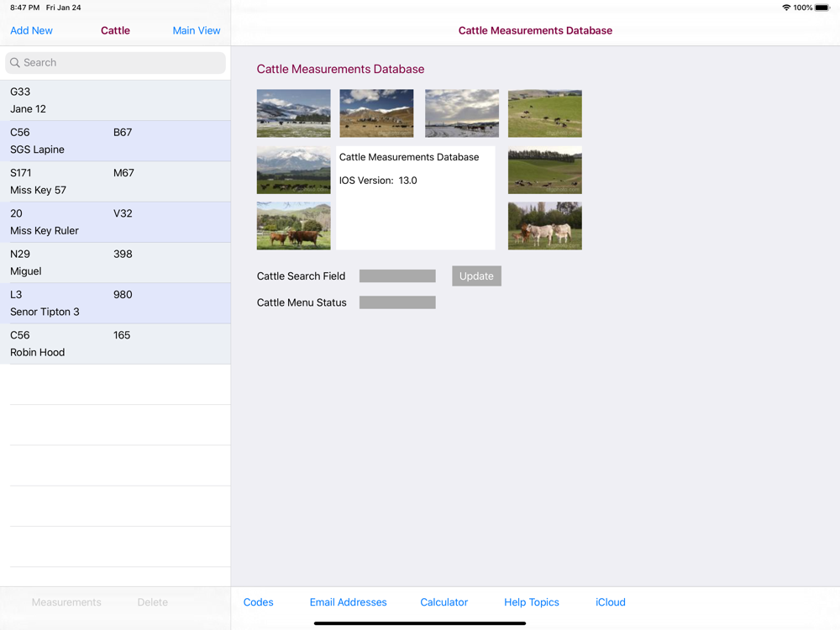The height and width of the screenshot is (630, 840).
Task: Tap the white cows with calves thumbnail
Action: coord(545,226)
